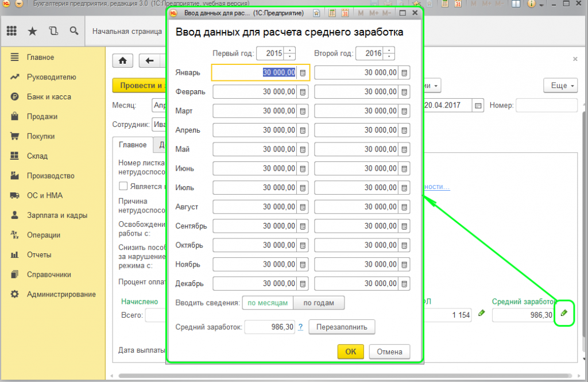Increase the Первый год value with up arrow
This screenshot has width=588, height=382.
click(x=291, y=50)
